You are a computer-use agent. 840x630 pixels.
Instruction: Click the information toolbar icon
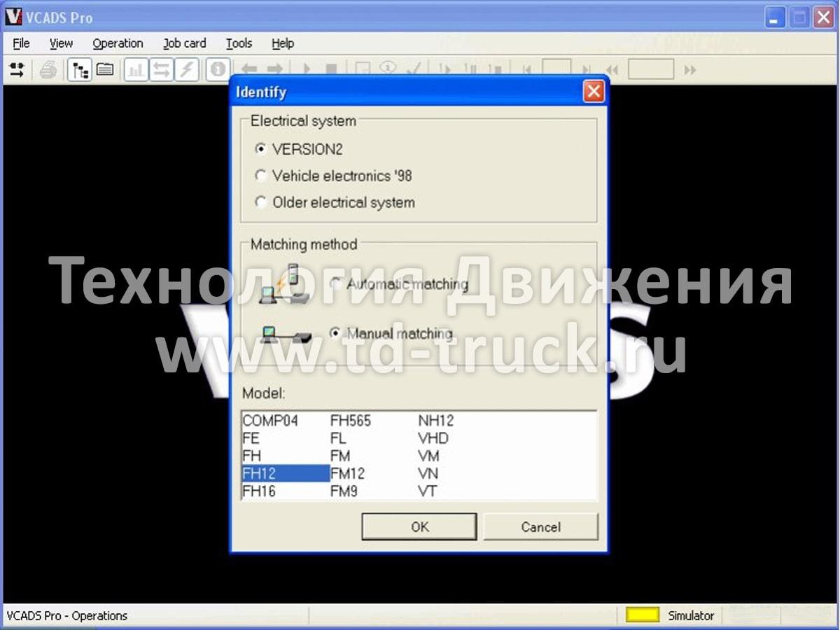[x=218, y=69]
